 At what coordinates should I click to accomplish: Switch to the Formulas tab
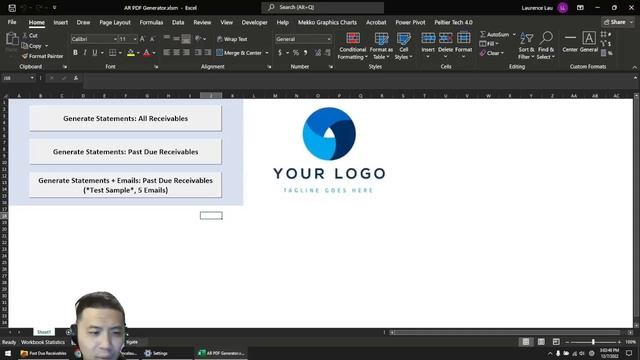point(151,22)
